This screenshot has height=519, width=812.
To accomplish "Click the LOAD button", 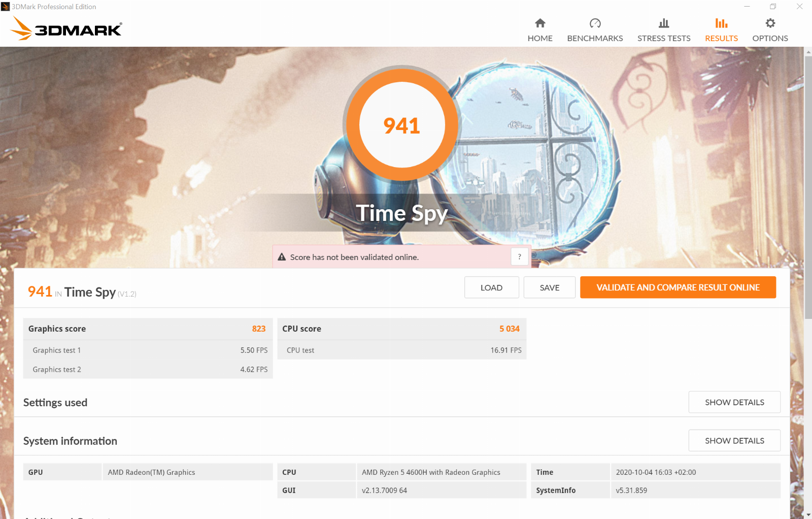I will pyautogui.click(x=491, y=287).
